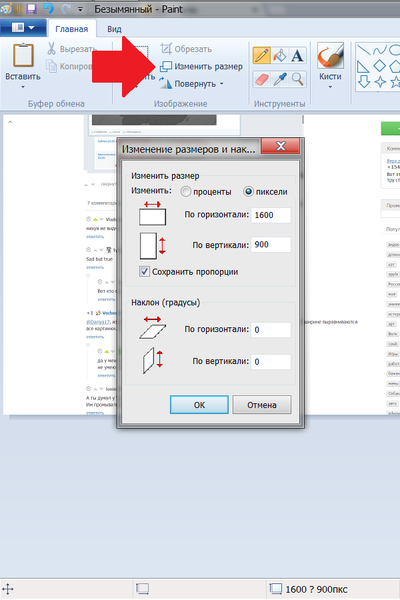Click the Отмена button
Viewport: 400px width, 600px height.
coord(262,405)
